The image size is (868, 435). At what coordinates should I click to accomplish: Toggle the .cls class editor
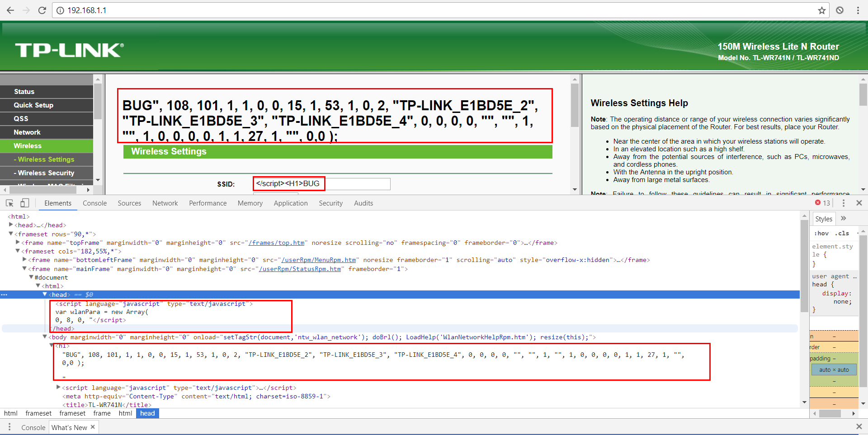[842, 234]
